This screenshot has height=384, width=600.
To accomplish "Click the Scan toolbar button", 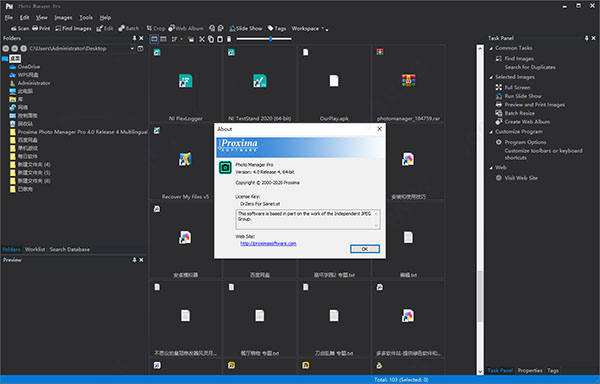I will coord(20,28).
